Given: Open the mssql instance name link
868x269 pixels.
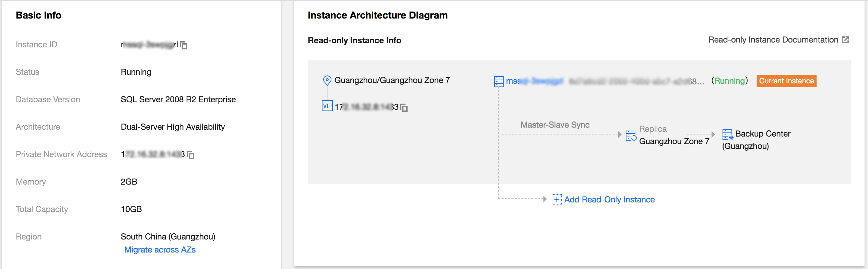Looking at the screenshot, I should click(534, 81).
